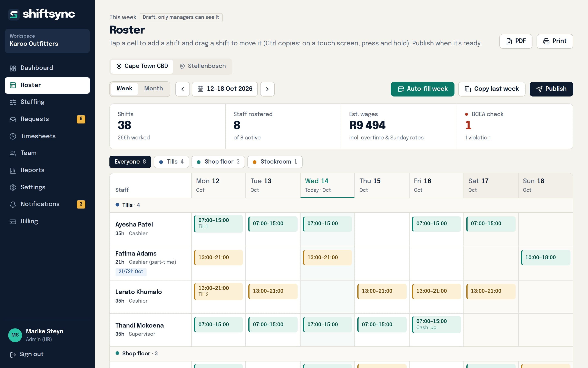
Task: Click the Notifications badge showing 3
Action: (x=81, y=204)
